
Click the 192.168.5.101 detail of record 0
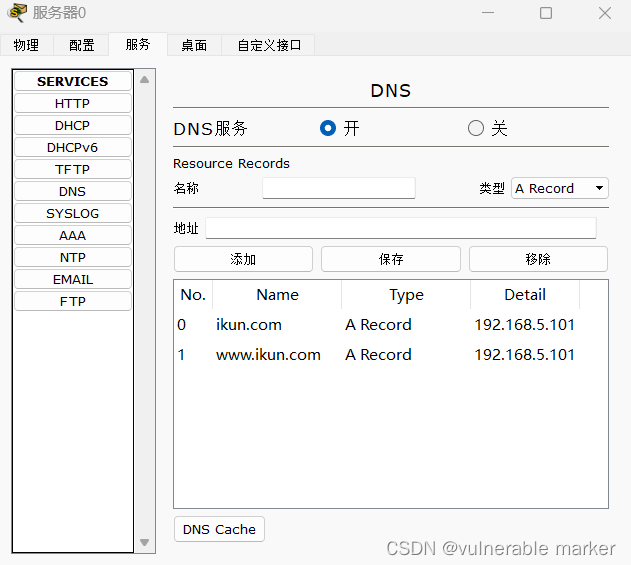[525, 325]
